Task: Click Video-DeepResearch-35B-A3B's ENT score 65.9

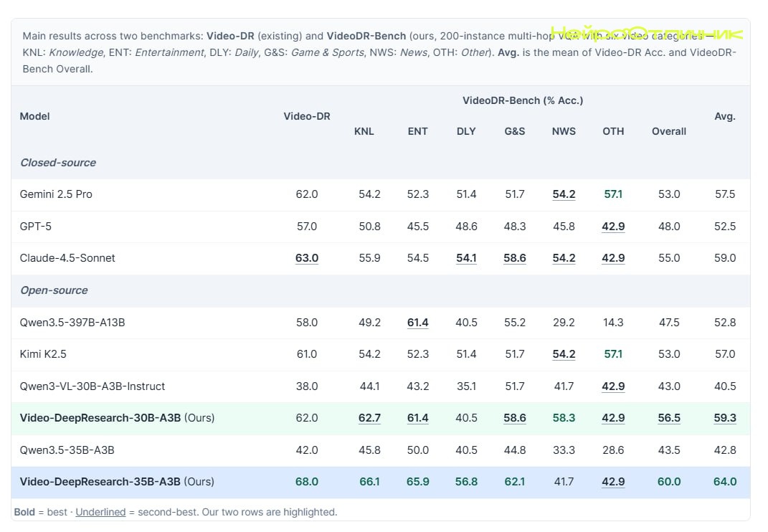Action: click(418, 482)
